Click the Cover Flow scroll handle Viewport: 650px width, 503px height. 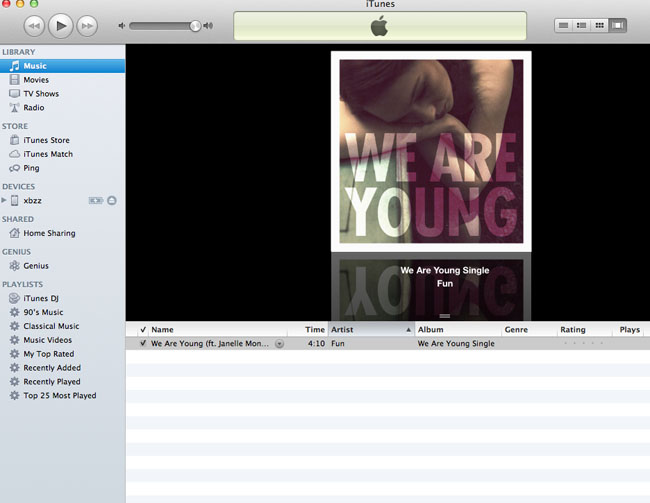(445, 316)
